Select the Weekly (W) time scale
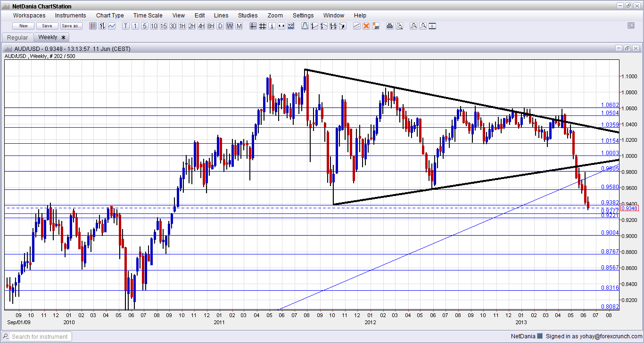The width and height of the screenshot is (644, 343). pos(230,26)
